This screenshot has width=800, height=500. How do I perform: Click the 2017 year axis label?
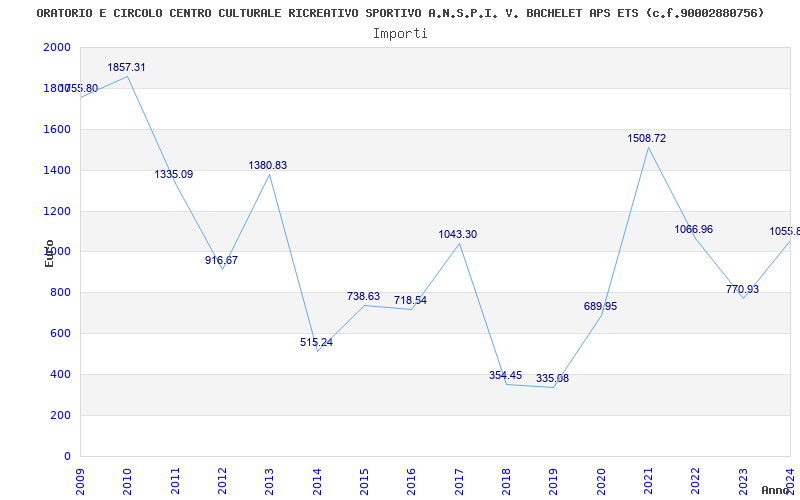pos(459,482)
